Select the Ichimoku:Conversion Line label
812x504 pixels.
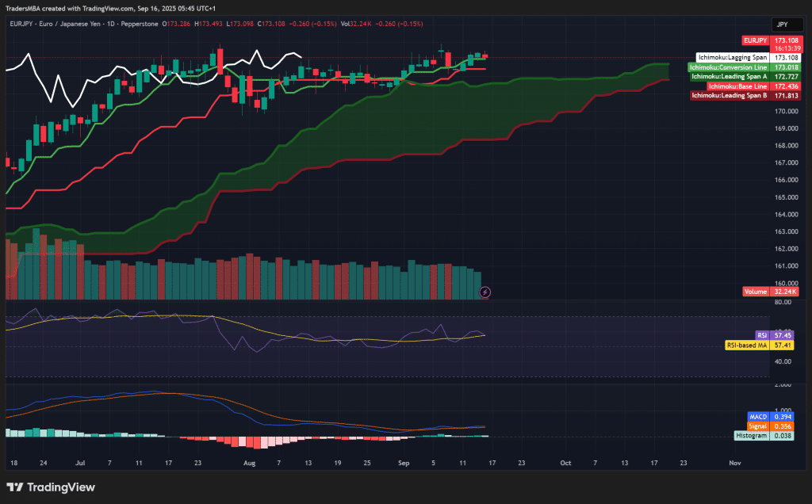point(727,67)
